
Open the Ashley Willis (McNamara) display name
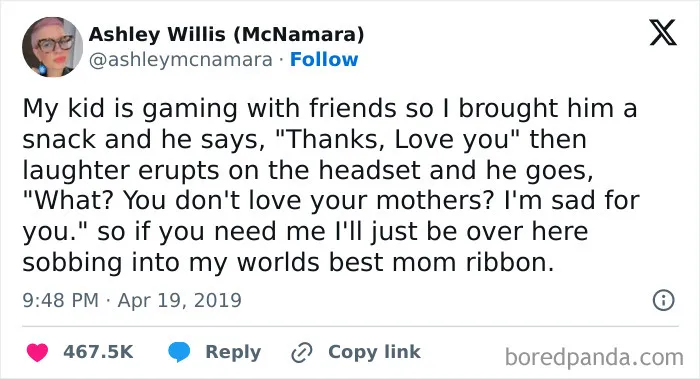click(226, 34)
